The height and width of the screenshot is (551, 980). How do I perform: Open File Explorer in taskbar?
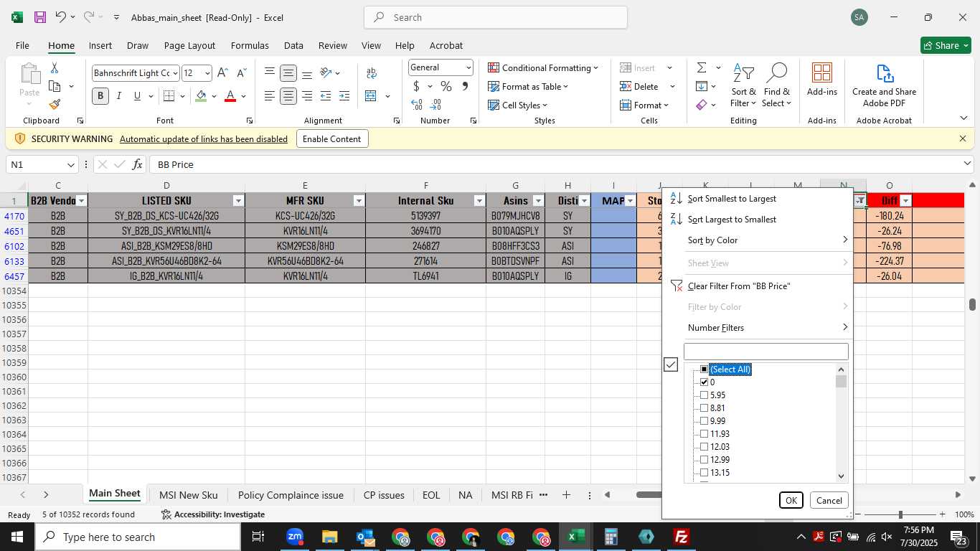329,537
